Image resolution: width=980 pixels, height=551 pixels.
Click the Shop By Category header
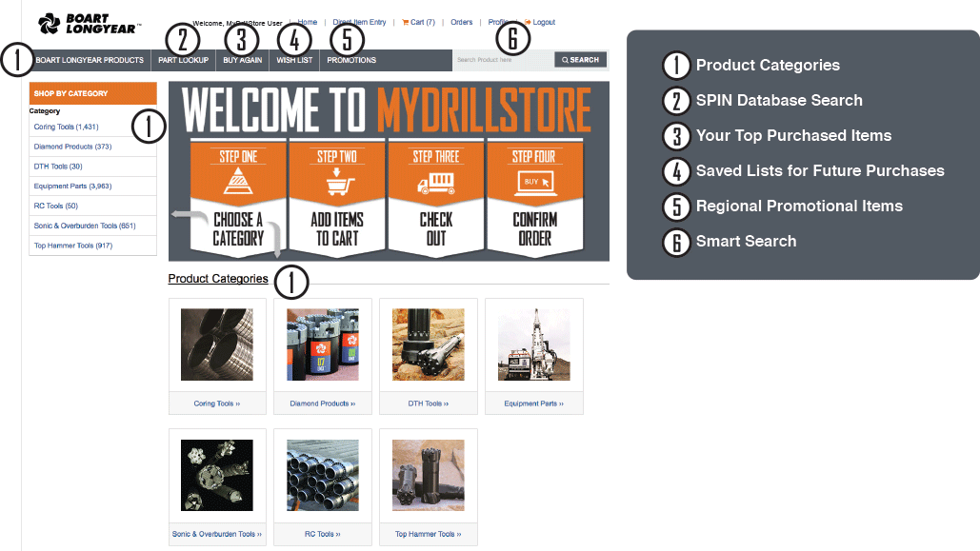pos(92,93)
